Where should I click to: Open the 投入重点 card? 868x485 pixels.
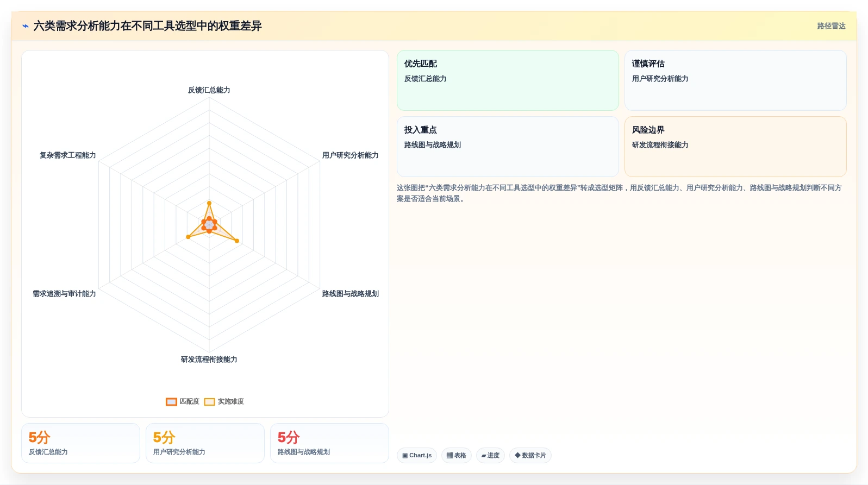pos(508,147)
